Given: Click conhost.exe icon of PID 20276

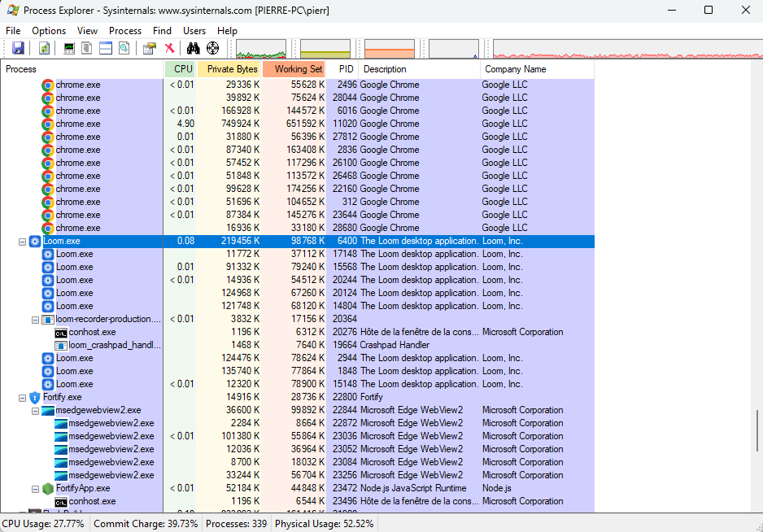Looking at the screenshot, I should 61,333.
